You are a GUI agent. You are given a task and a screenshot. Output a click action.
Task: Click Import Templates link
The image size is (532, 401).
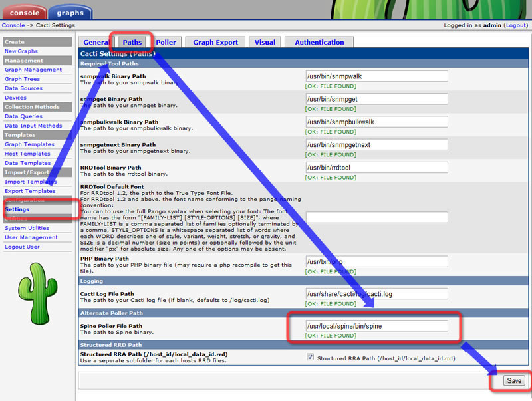pos(31,182)
